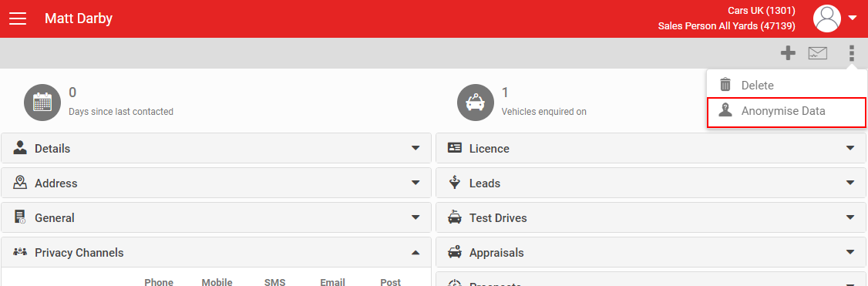
Task: Select Anonymise Data menu entry
Action: [x=786, y=113]
